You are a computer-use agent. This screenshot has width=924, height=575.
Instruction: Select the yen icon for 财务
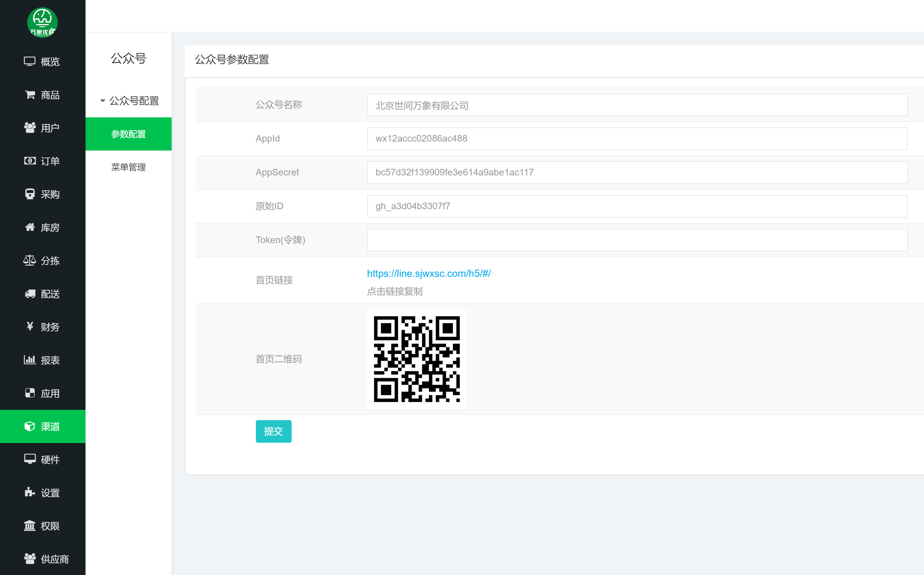point(29,326)
